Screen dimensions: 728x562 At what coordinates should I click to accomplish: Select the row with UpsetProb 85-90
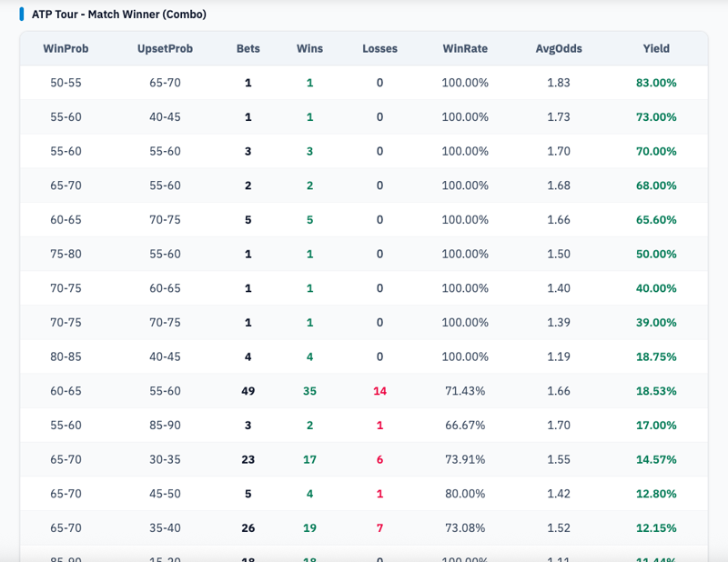click(364, 425)
